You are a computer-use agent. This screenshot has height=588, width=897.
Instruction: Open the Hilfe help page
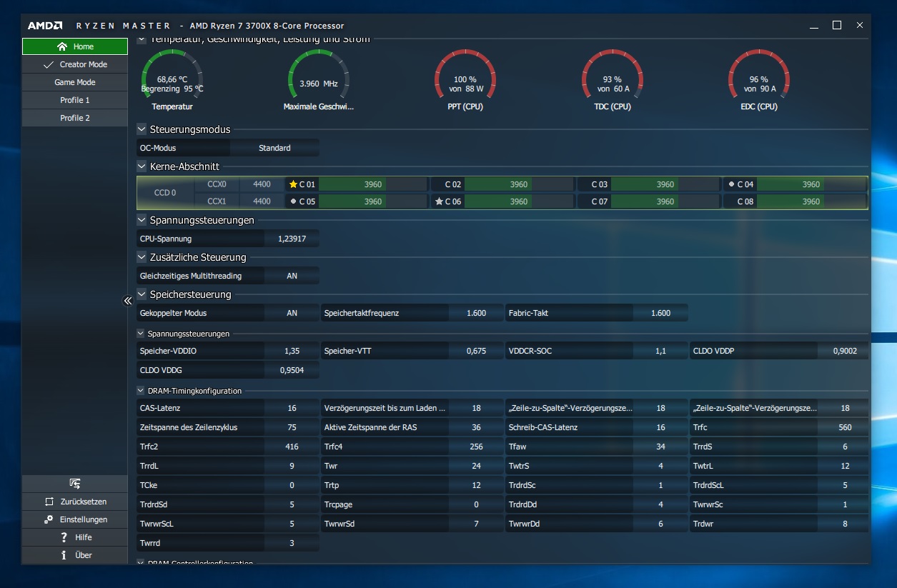[75, 537]
